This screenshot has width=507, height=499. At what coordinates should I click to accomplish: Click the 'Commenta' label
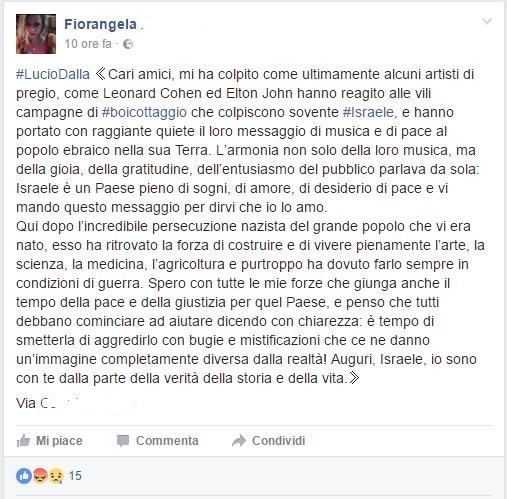tap(167, 441)
